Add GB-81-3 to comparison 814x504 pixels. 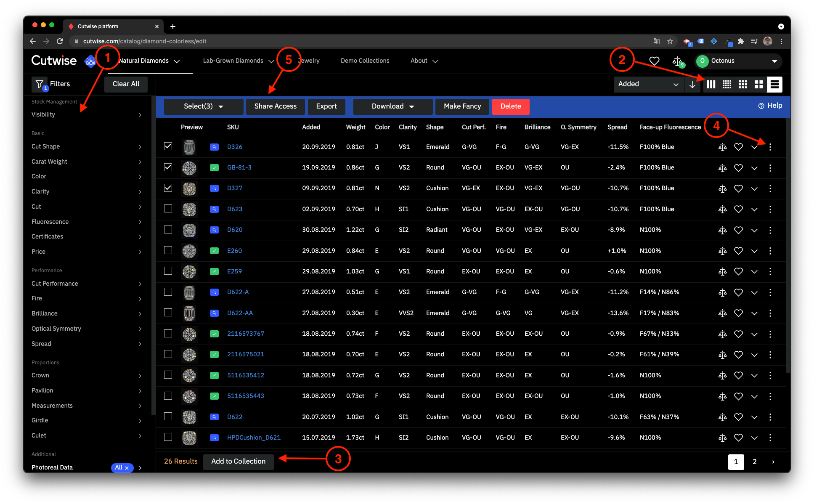pyautogui.click(x=722, y=168)
